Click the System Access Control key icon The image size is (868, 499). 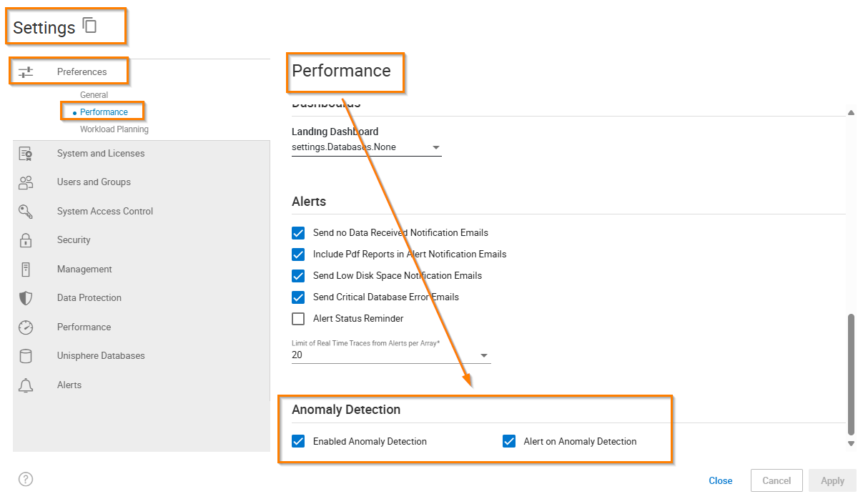click(x=26, y=212)
